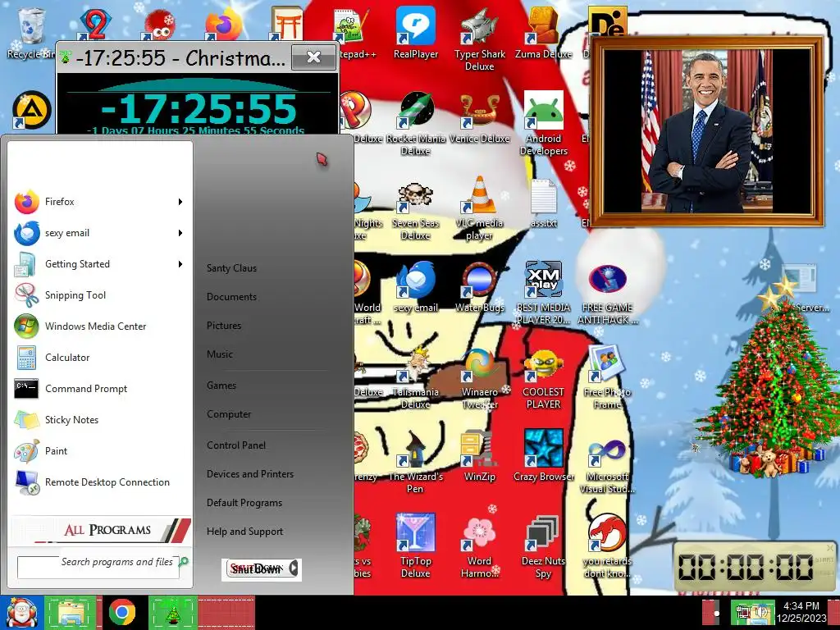
Task: Show All Programs list
Action: click(x=101, y=530)
